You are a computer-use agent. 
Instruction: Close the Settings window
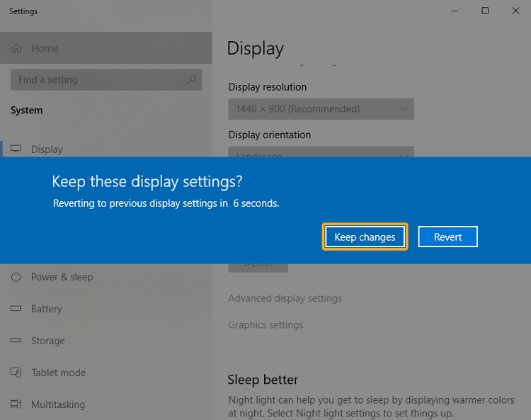517,11
